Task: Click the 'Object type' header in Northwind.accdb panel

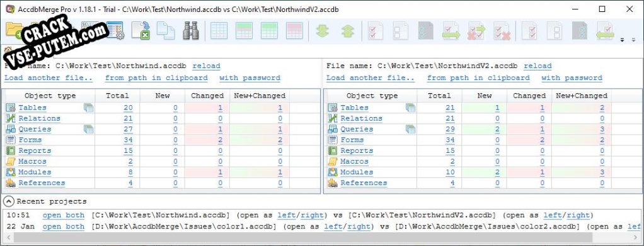Action: (x=50, y=96)
